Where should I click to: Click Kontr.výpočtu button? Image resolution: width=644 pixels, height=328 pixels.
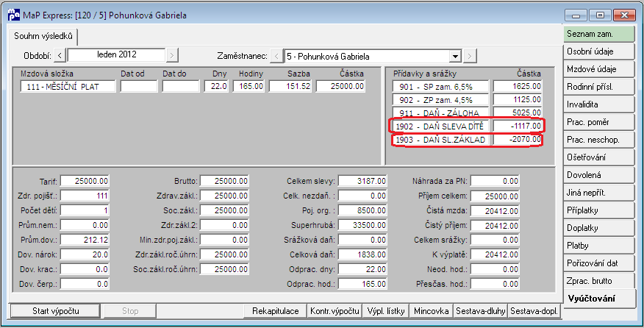(334, 311)
